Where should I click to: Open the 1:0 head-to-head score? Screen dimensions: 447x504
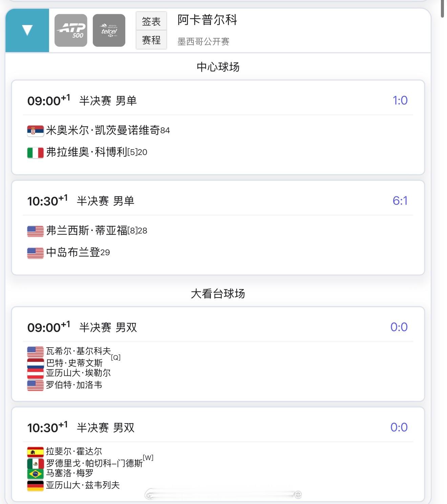pyautogui.click(x=400, y=101)
